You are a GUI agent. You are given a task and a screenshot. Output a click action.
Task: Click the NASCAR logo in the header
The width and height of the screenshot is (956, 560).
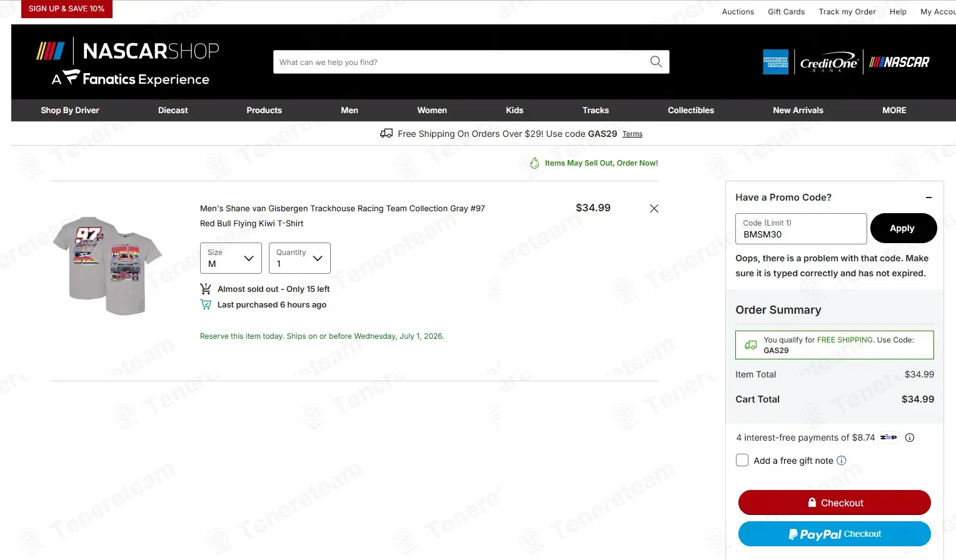point(899,62)
